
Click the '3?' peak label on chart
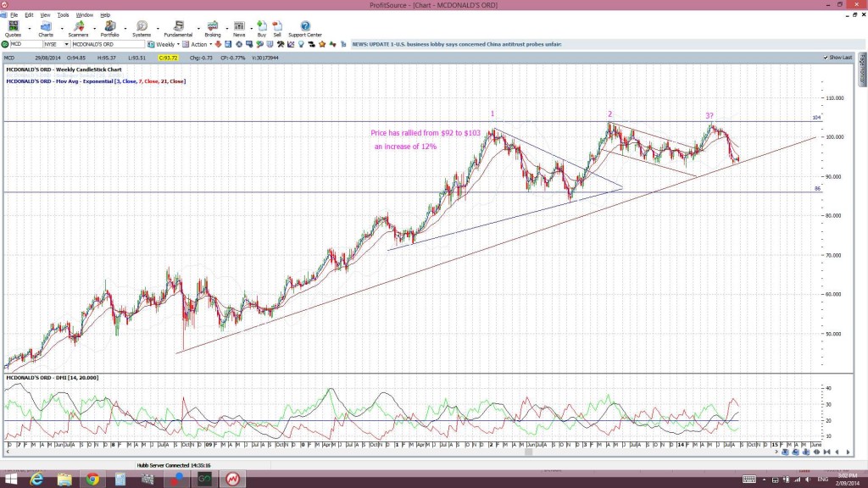tap(709, 116)
